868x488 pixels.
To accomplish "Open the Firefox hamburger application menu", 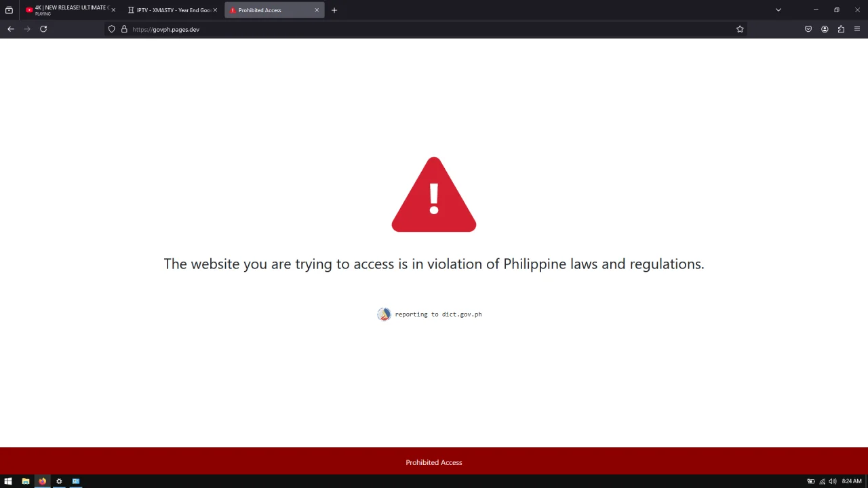I will pyautogui.click(x=857, y=29).
